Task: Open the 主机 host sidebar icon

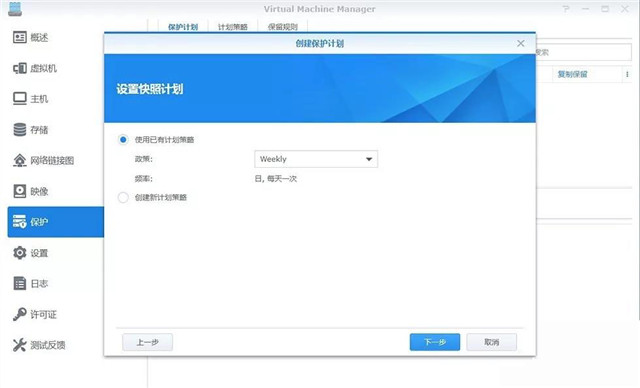Action: (x=20, y=99)
